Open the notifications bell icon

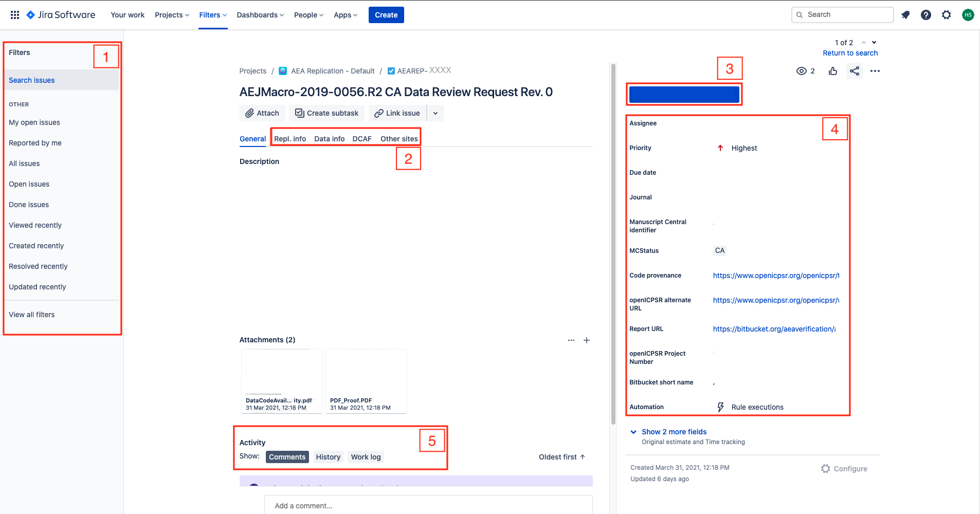pos(905,15)
